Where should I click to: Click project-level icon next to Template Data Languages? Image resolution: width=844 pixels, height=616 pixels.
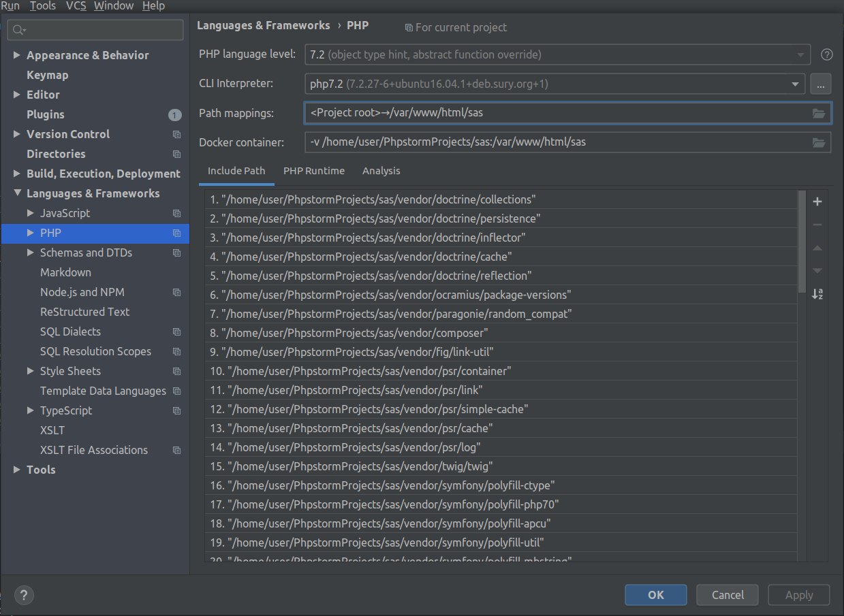pyautogui.click(x=176, y=391)
